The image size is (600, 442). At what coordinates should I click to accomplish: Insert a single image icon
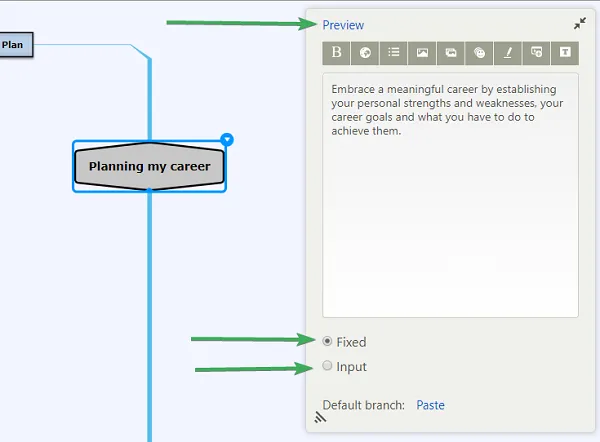pyautogui.click(x=422, y=53)
